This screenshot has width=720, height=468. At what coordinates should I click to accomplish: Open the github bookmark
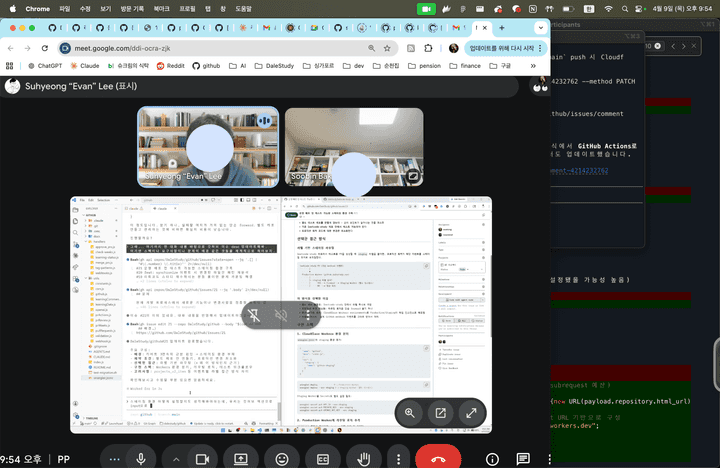(x=206, y=66)
